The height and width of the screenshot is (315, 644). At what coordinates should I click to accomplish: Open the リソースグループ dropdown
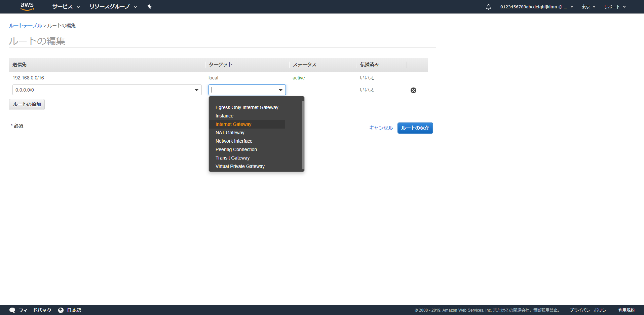pyautogui.click(x=113, y=7)
